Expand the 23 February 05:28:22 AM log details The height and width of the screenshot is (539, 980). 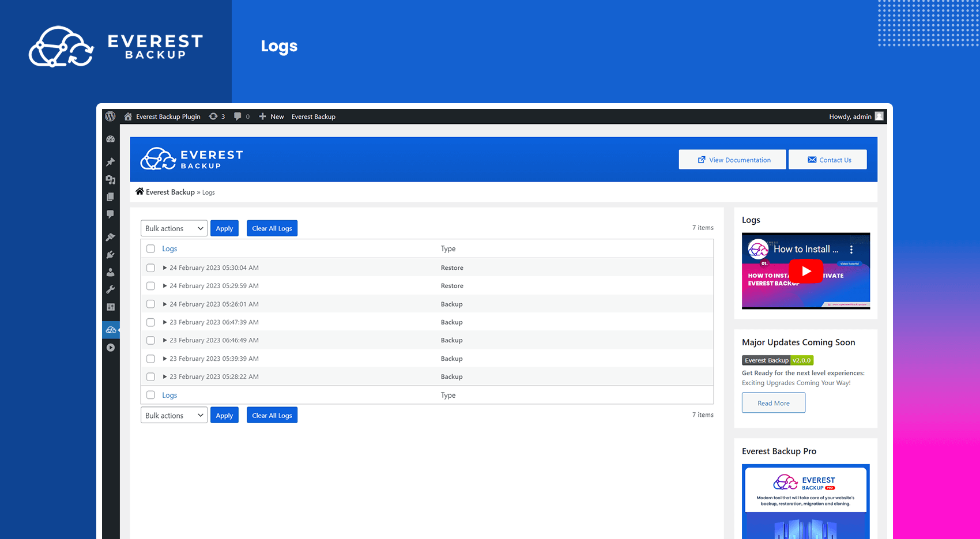click(165, 376)
